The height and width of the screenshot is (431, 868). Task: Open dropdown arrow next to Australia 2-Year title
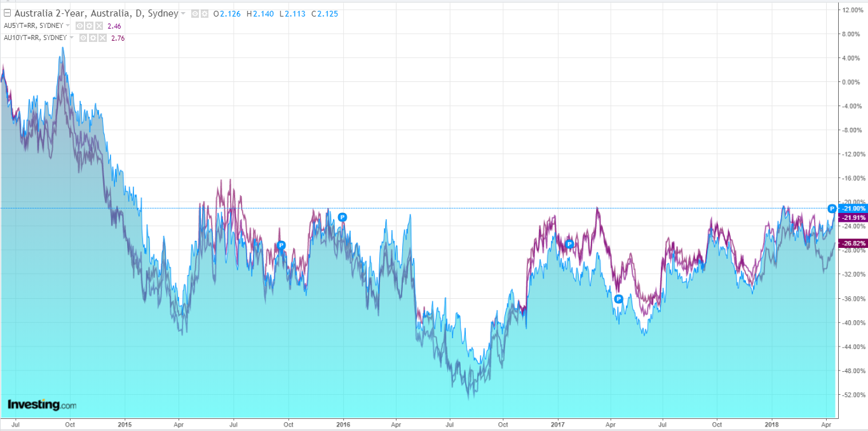click(x=184, y=13)
